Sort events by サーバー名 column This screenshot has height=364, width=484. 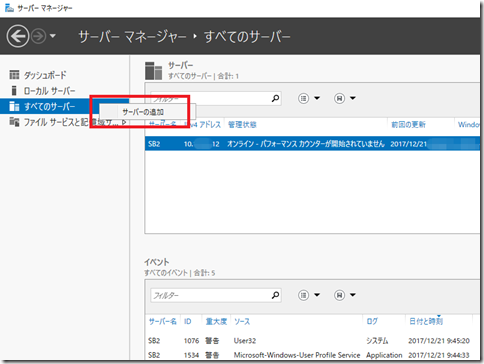pos(162,321)
